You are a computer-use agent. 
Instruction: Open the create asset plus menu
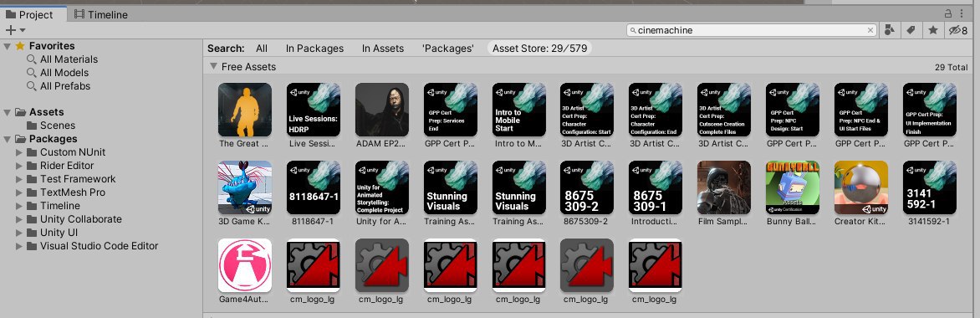[x=15, y=30]
